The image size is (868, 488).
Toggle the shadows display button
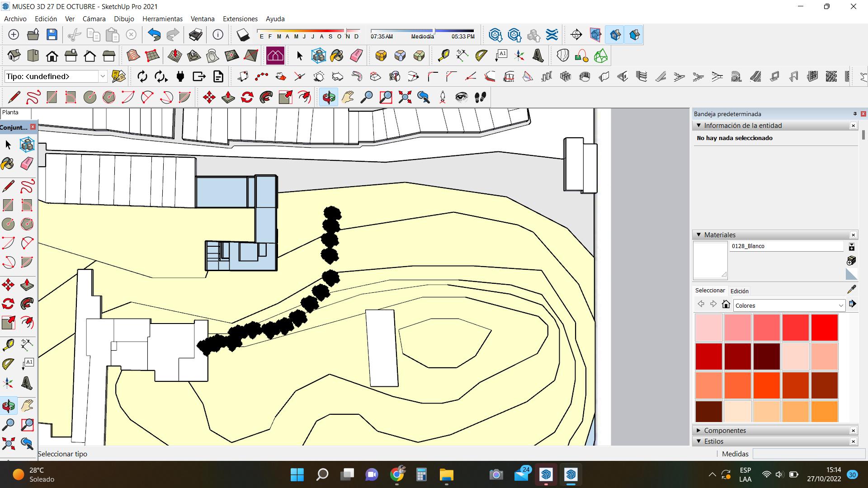click(x=243, y=35)
